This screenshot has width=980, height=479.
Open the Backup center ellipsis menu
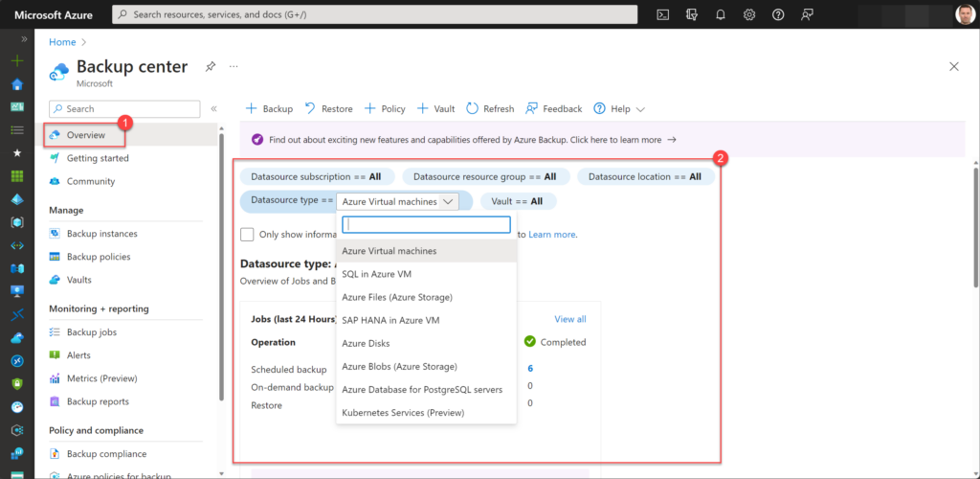(x=234, y=66)
